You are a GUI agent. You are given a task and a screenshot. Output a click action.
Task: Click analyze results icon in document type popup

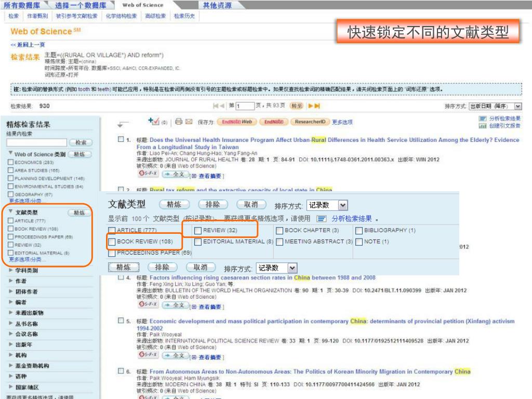[x=322, y=219]
